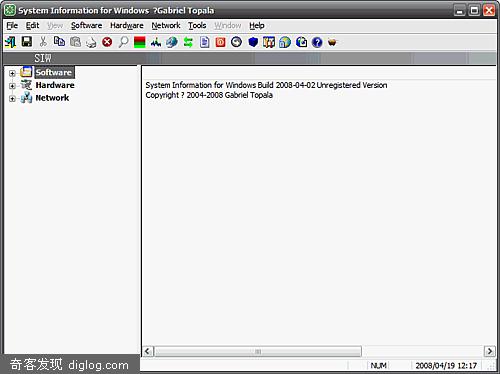Click the horizontal scrollbar left arrow
Viewport: 500px width, 374px height.
point(148,351)
